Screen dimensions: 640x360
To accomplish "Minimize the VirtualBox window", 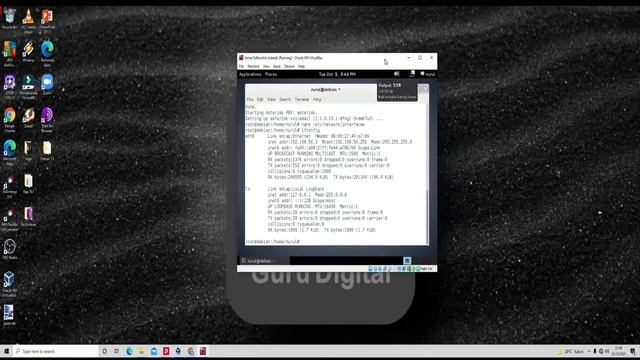I will coord(409,58).
